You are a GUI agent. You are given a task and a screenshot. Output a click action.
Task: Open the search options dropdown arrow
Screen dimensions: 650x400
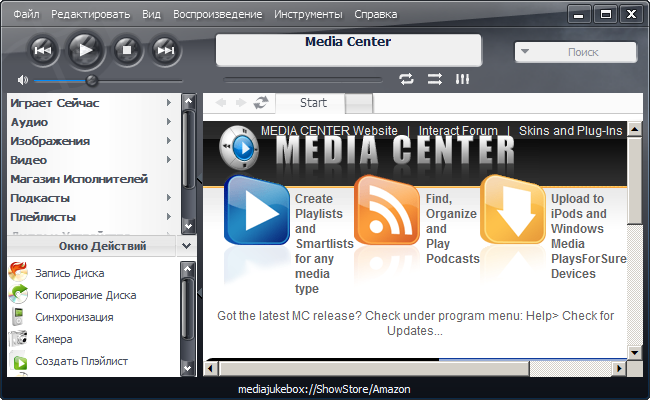pos(525,52)
